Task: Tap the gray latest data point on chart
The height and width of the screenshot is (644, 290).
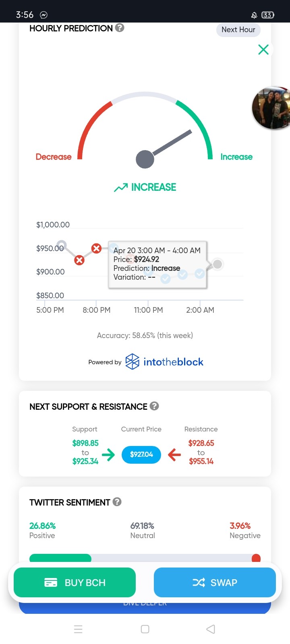Action: tap(217, 264)
